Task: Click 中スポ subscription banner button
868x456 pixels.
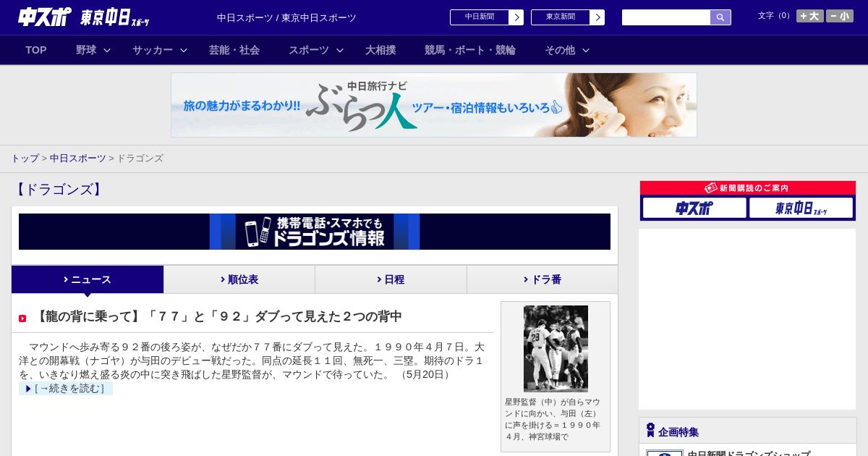Action: pyautogui.click(x=694, y=208)
